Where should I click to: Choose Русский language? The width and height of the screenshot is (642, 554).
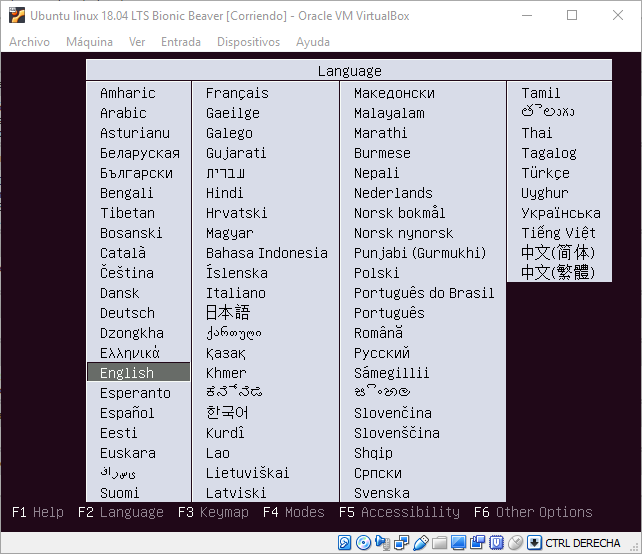(x=382, y=353)
